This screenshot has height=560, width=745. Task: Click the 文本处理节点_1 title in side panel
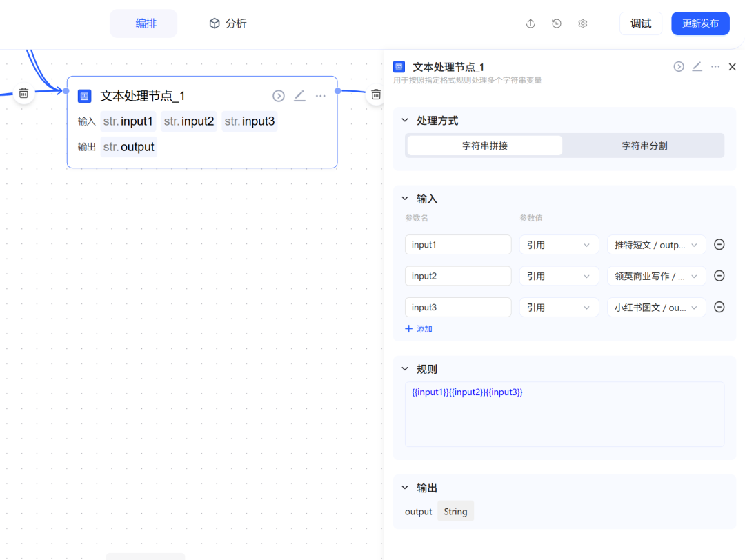pyautogui.click(x=448, y=67)
